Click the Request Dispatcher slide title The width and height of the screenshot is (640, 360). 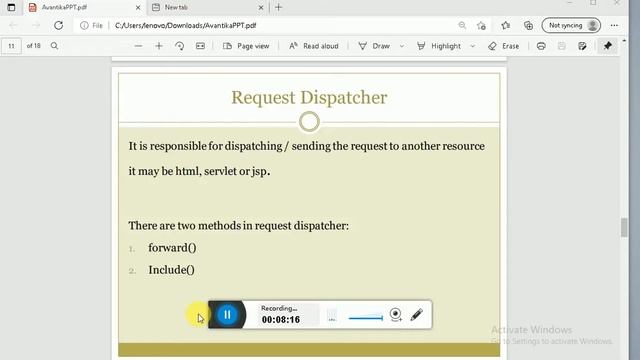(x=309, y=98)
